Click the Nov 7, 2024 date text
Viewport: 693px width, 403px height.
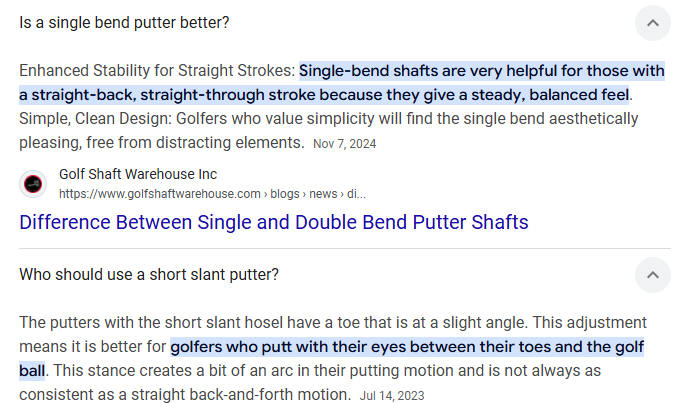click(344, 144)
